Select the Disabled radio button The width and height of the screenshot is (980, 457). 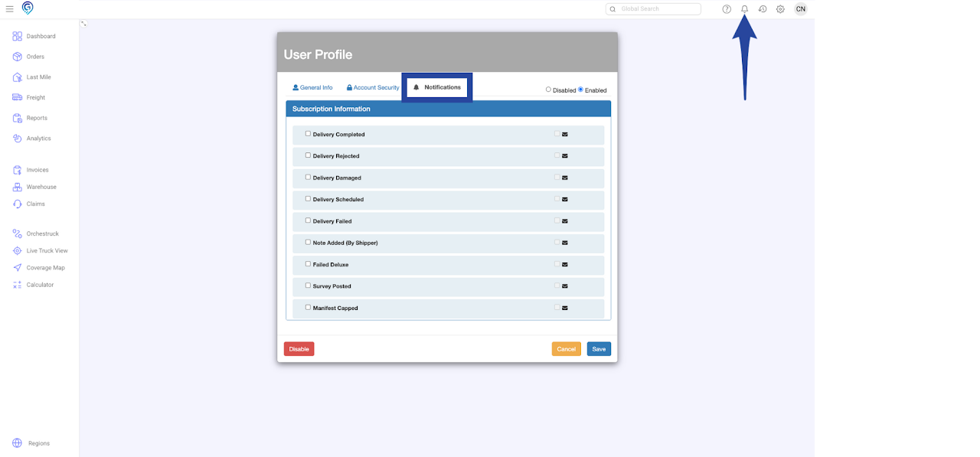pos(548,90)
